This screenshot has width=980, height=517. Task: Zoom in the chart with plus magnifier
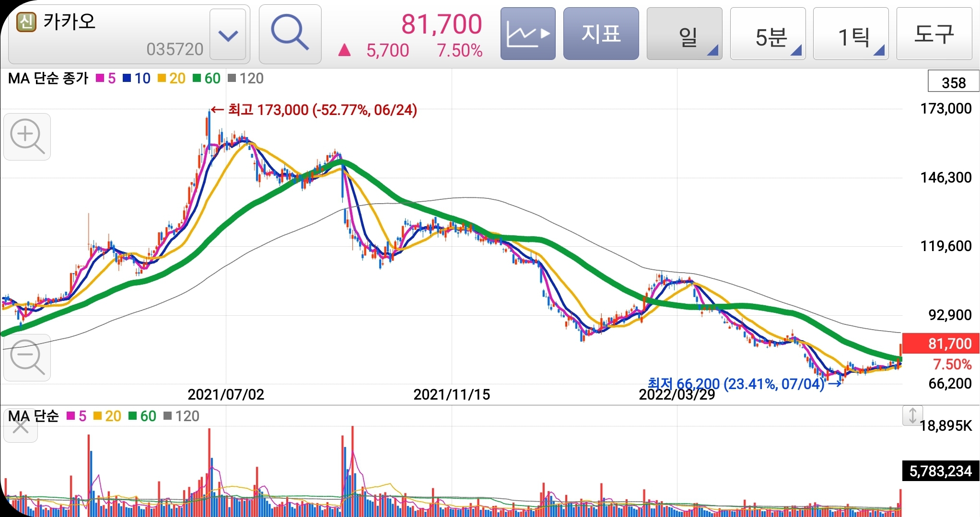tap(27, 137)
